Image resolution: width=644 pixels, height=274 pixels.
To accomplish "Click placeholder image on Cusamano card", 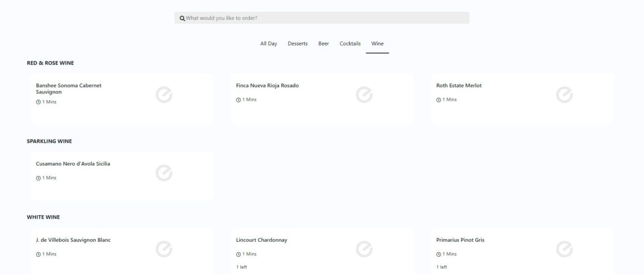I will pyautogui.click(x=164, y=173).
